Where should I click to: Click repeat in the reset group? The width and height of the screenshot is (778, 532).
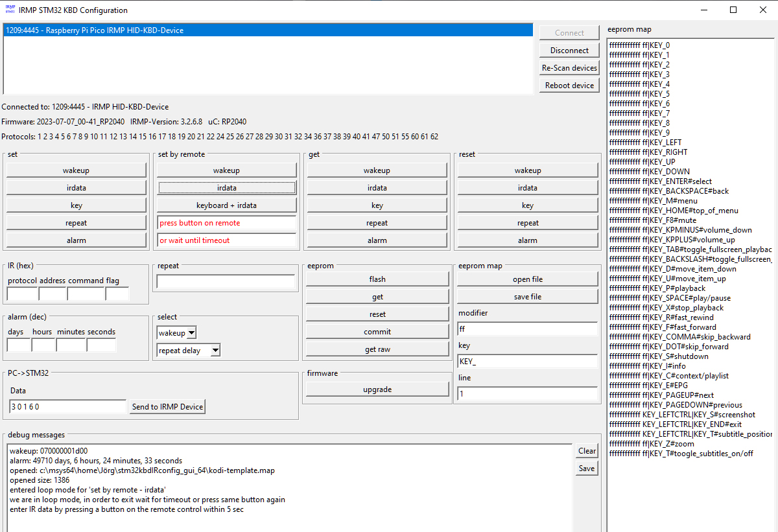tap(528, 222)
